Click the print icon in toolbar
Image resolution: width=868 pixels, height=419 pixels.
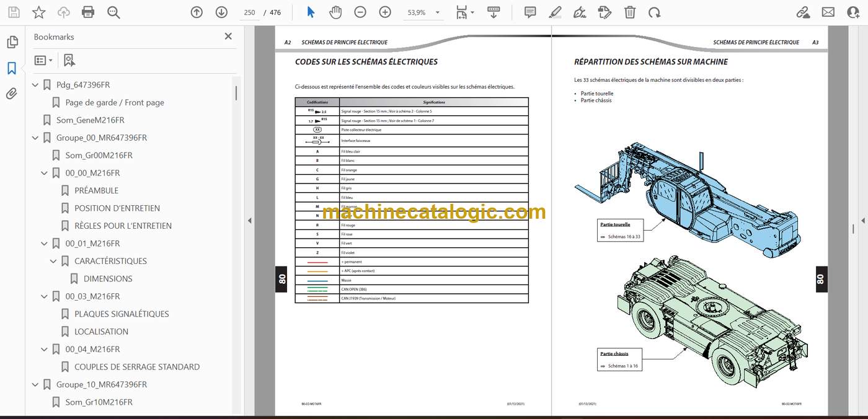[x=88, y=12]
